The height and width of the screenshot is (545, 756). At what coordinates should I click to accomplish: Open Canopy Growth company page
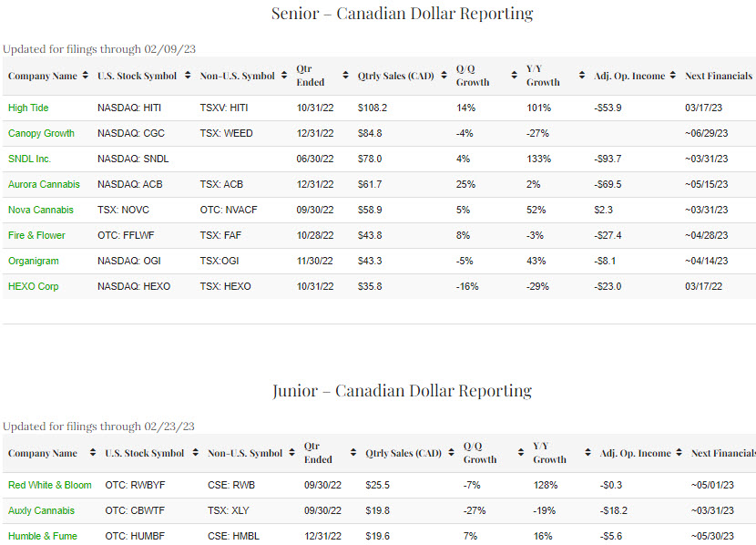click(41, 133)
